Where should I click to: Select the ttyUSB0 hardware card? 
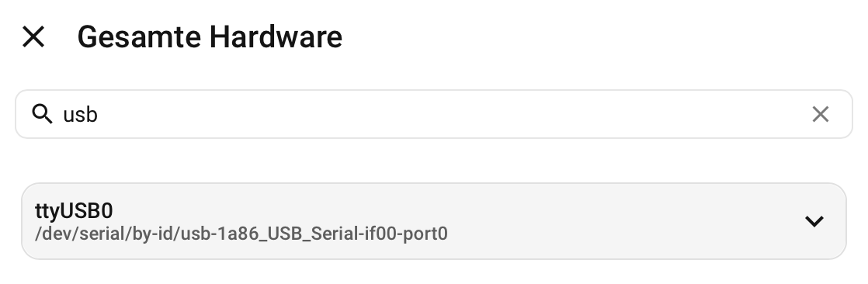click(x=433, y=221)
